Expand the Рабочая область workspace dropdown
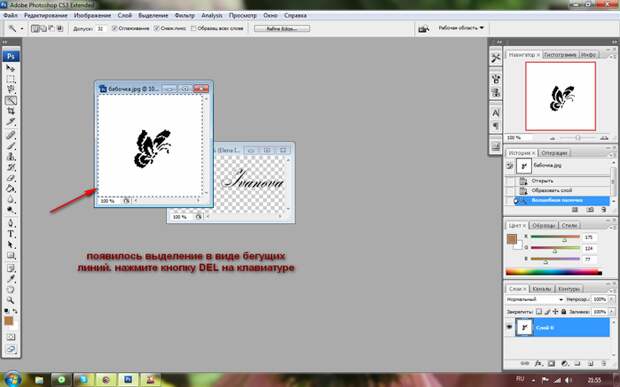 coord(461,28)
